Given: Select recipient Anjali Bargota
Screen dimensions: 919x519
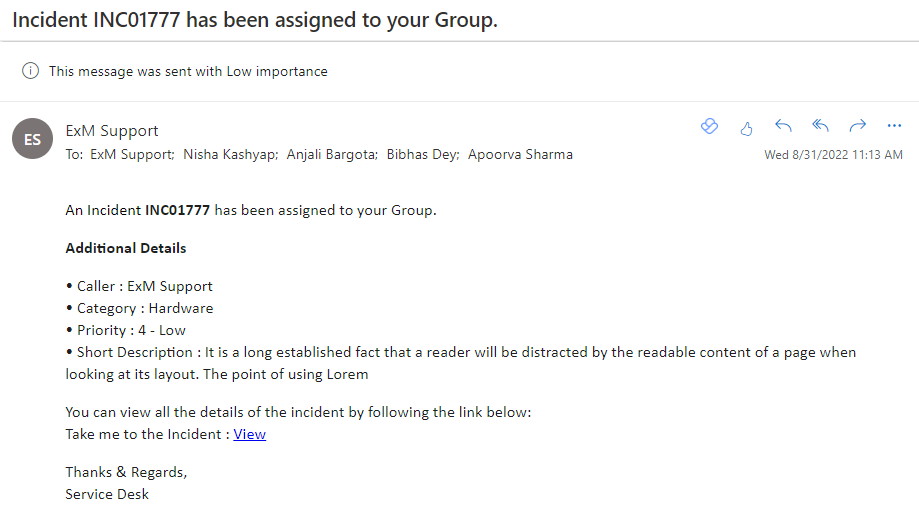Looking at the screenshot, I should [332, 155].
